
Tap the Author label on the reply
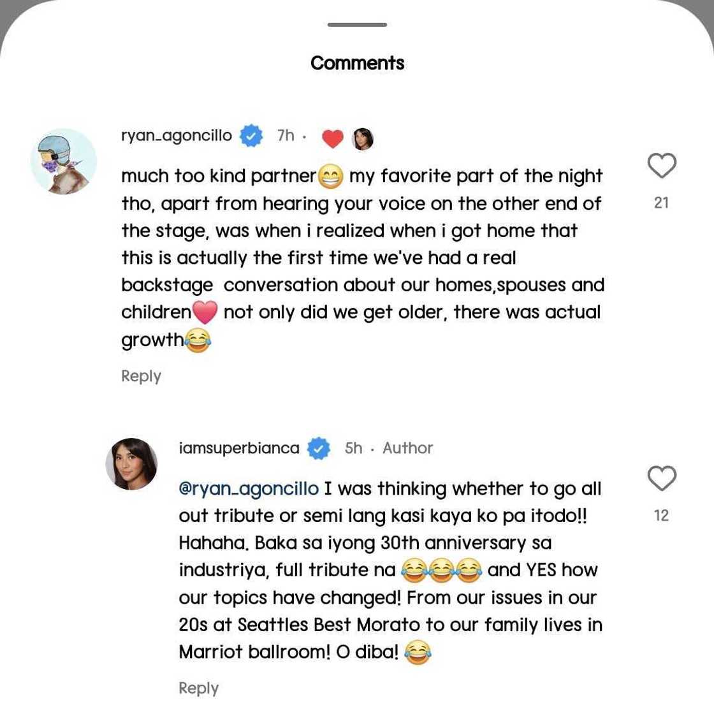click(407, 448)
